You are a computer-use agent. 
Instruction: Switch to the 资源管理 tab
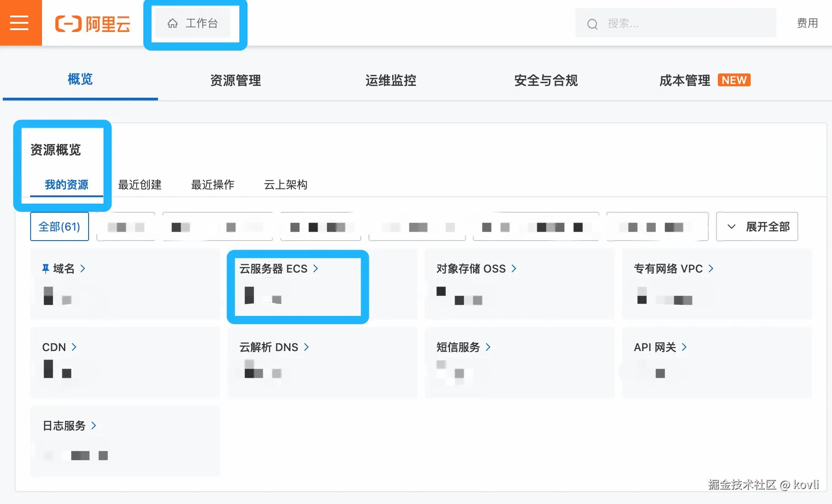click(236, 80)
